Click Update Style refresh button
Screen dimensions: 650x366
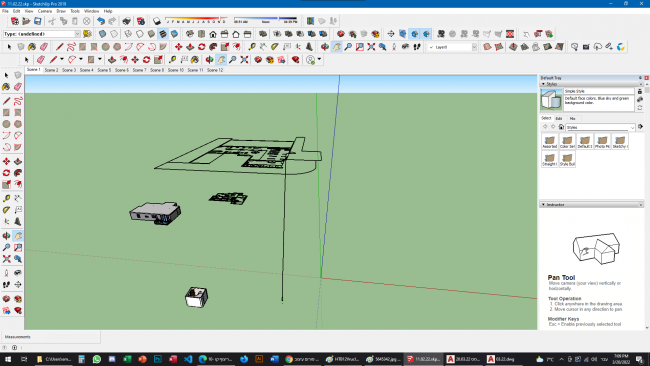click(640, 107)
